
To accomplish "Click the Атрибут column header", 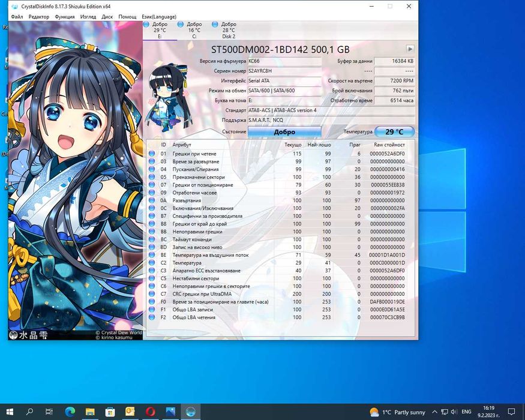I will point(182,145).
